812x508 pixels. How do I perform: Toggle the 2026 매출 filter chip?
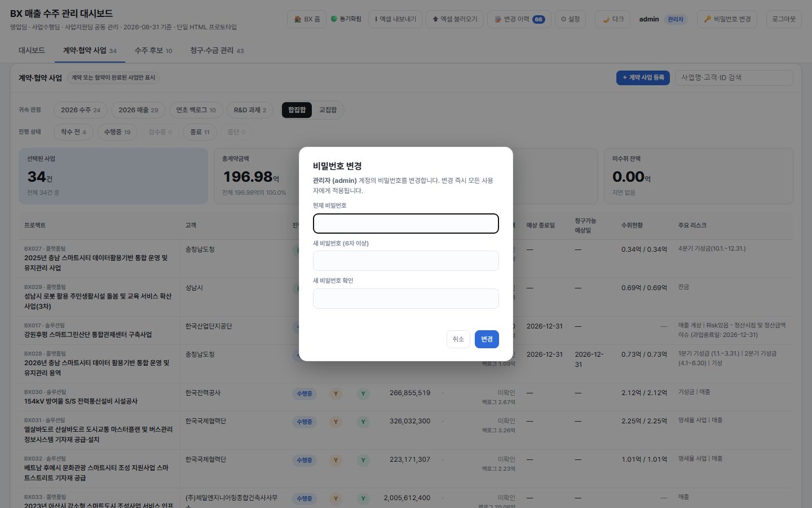[138, 110]
